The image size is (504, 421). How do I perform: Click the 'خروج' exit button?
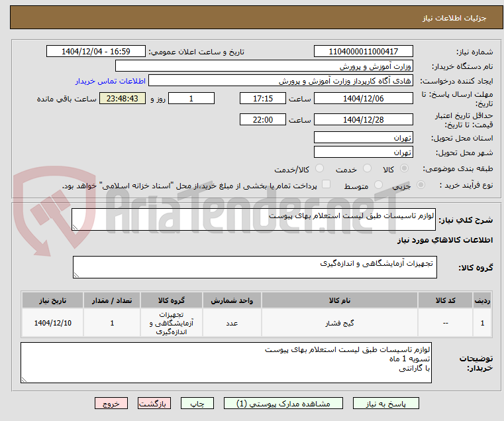point(111,403)
